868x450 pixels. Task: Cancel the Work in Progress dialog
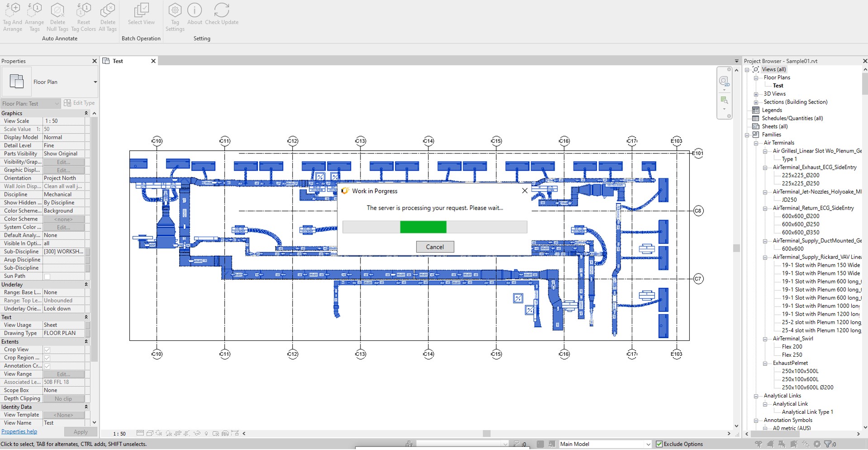point(435,247)
